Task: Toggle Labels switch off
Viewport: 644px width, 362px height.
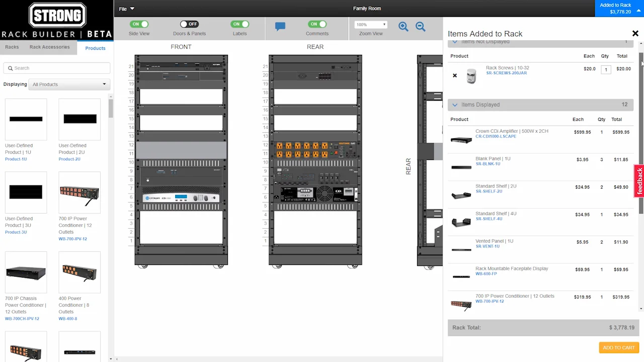Action: (x=239, y=24)
